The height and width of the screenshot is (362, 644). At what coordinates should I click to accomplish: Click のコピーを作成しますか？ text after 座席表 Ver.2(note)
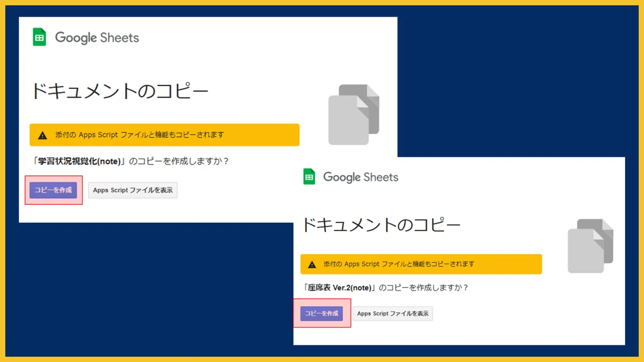(x=423, y=288)
